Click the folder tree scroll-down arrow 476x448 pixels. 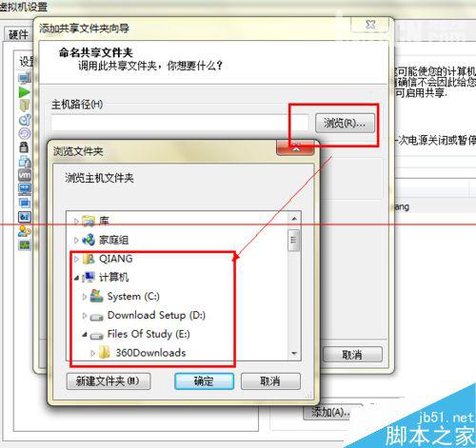pos(294,353)
